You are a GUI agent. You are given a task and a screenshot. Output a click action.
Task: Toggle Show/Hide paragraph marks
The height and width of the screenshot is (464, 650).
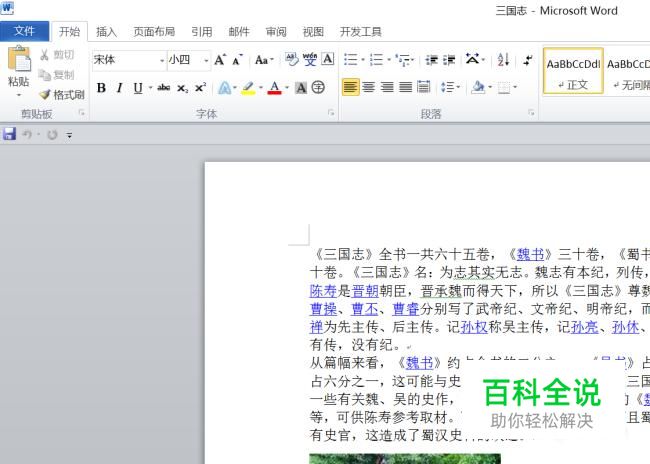click(528, 60)
